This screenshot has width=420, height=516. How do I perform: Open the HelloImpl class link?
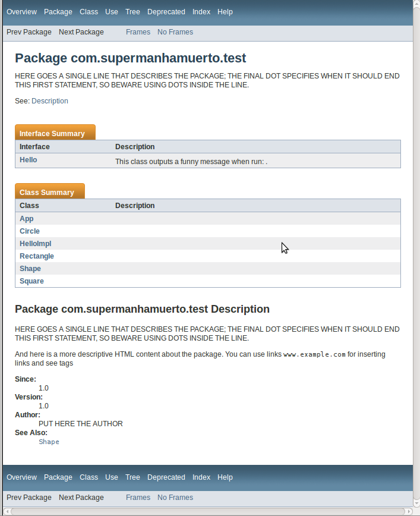[x=36, y=244]
